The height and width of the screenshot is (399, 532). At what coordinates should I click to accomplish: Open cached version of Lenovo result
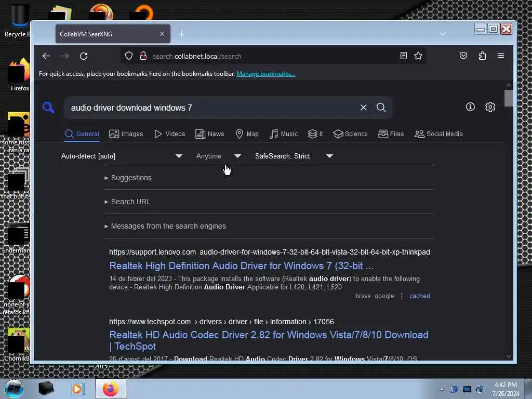point(420,296)
